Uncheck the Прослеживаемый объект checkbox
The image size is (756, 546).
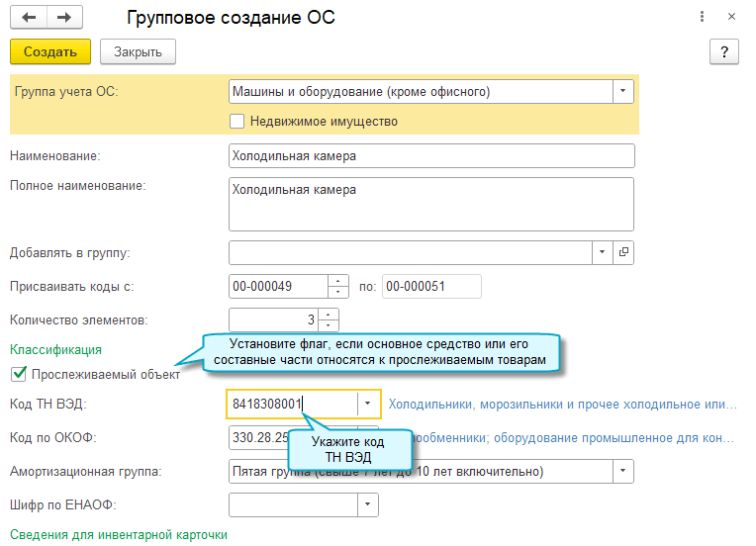tap(18, 374)
